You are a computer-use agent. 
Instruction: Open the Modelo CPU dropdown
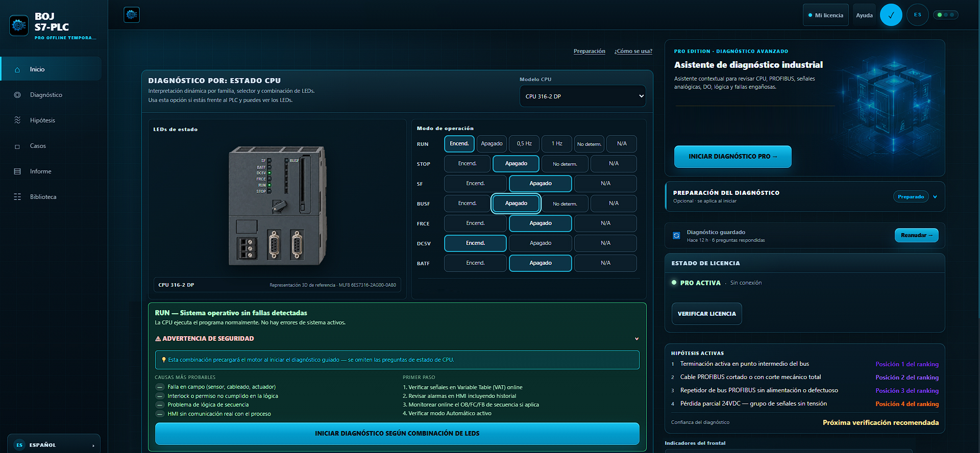click(x=582, y=96)
